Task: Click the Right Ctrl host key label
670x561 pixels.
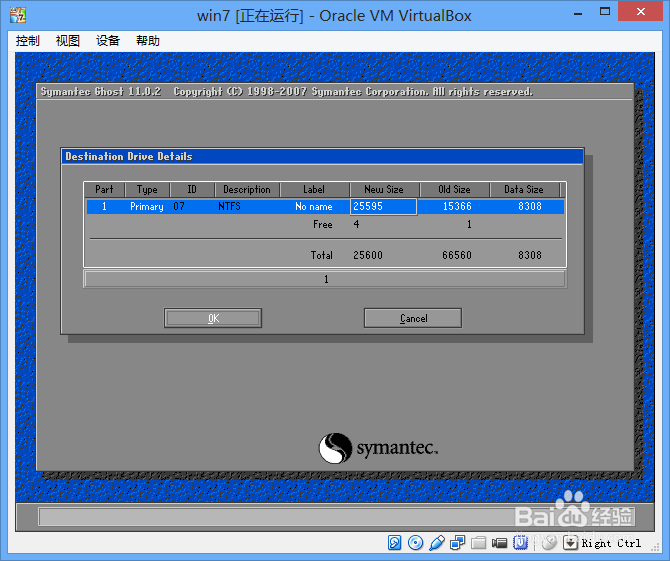Action: 611,543
